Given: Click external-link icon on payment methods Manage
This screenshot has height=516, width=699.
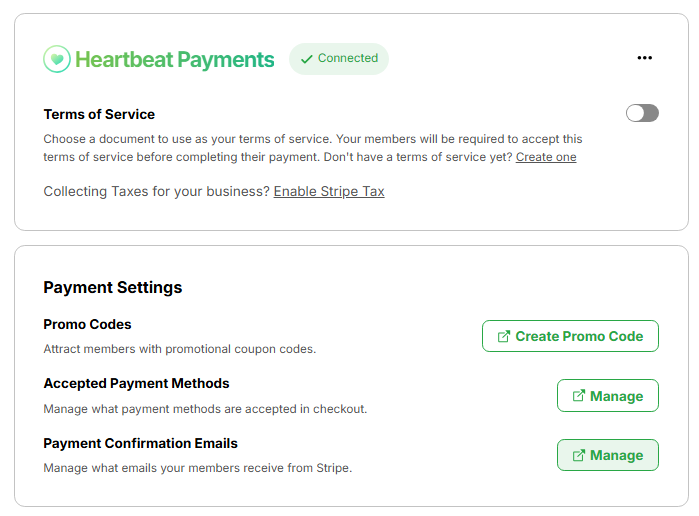Looking at the screenshot, I should (x=578, y=396).
